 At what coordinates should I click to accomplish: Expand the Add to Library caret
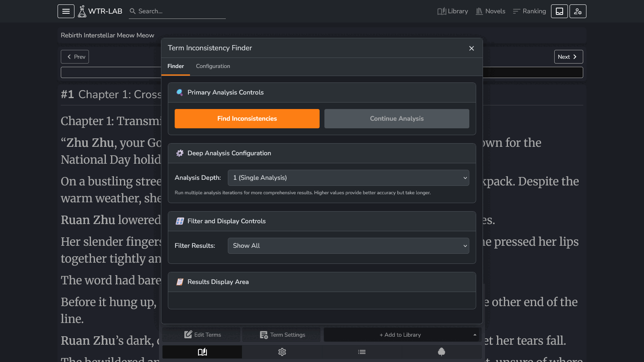(x=475, y=335)
